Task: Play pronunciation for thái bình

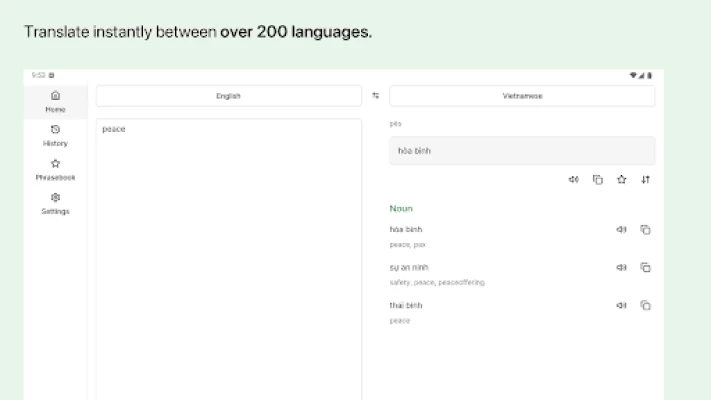Action: [x=621, y=305]
